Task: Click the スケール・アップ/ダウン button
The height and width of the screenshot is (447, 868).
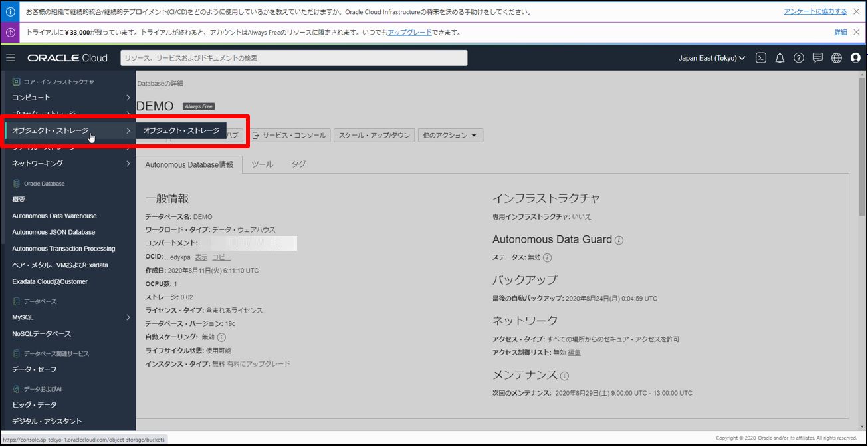Action: pos(374,136)
